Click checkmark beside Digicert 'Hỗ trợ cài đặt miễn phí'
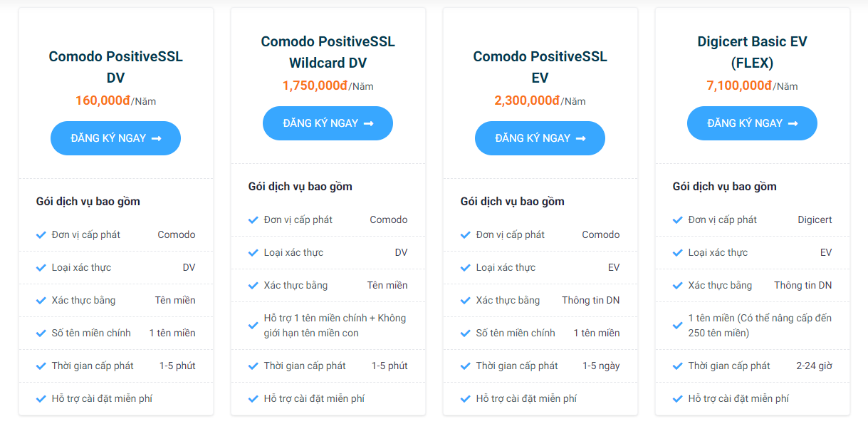 pyautogui.click(x=678, y=399)
